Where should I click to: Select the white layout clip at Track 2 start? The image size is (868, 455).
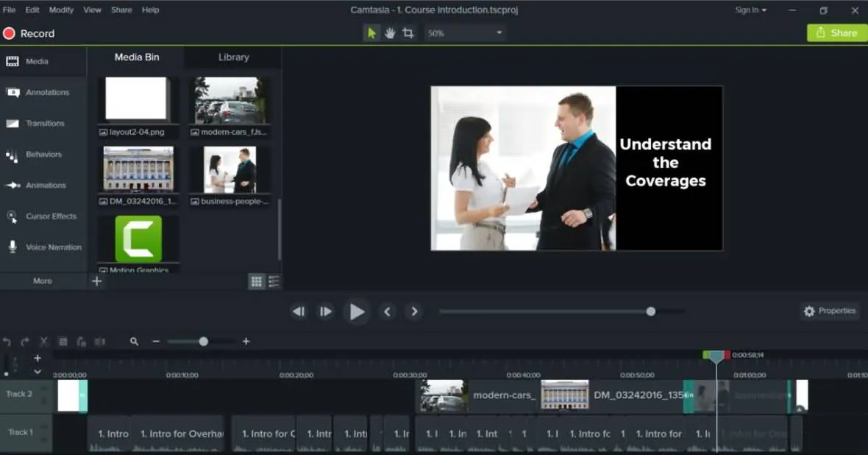click(x=72, y=395)
